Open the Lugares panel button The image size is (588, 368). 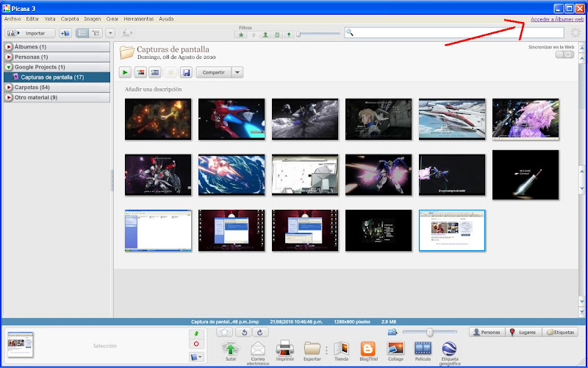(x=524, y=333)
